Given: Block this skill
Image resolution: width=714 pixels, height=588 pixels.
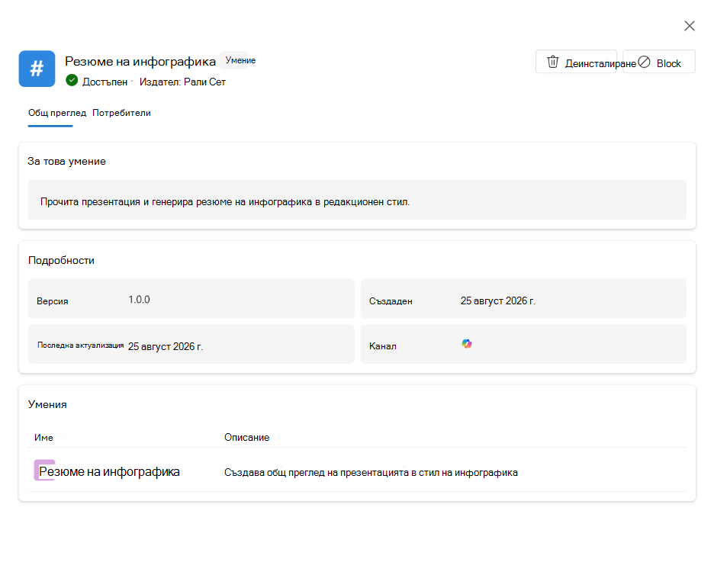Looking at the screenshot, I should point(659,62).
